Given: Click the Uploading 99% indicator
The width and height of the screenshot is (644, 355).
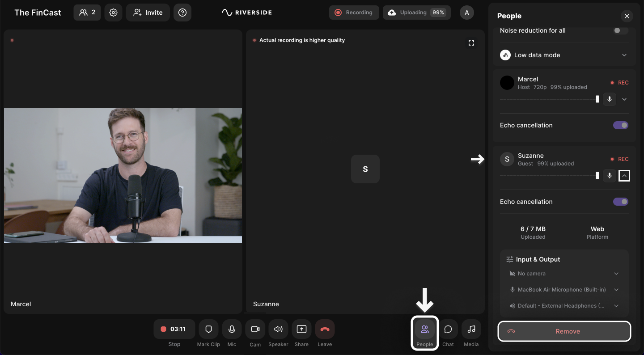Looking at the screenshot, I should (417, 13).
